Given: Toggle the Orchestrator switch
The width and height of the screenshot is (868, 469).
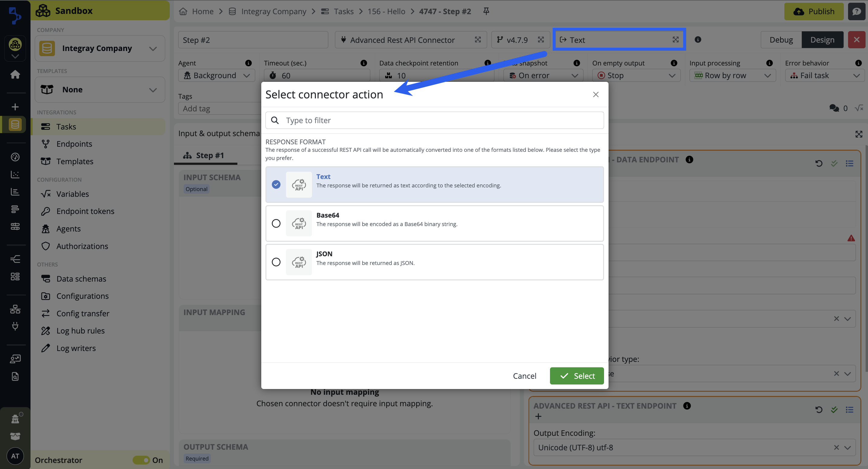Looking at the screenshot, I should click(x=141, y=460).
